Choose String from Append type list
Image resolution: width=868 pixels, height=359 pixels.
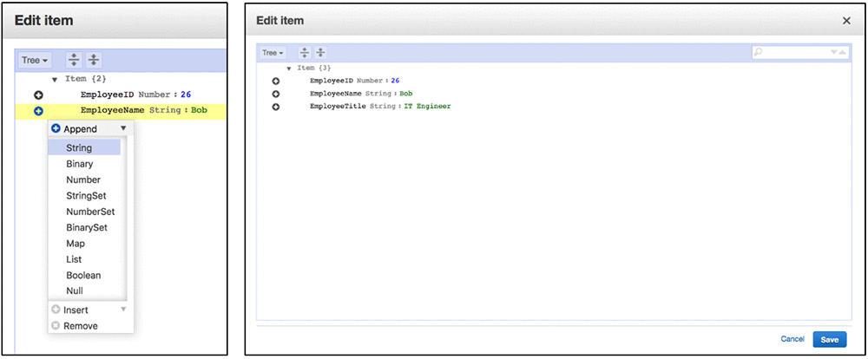point(84,147)
